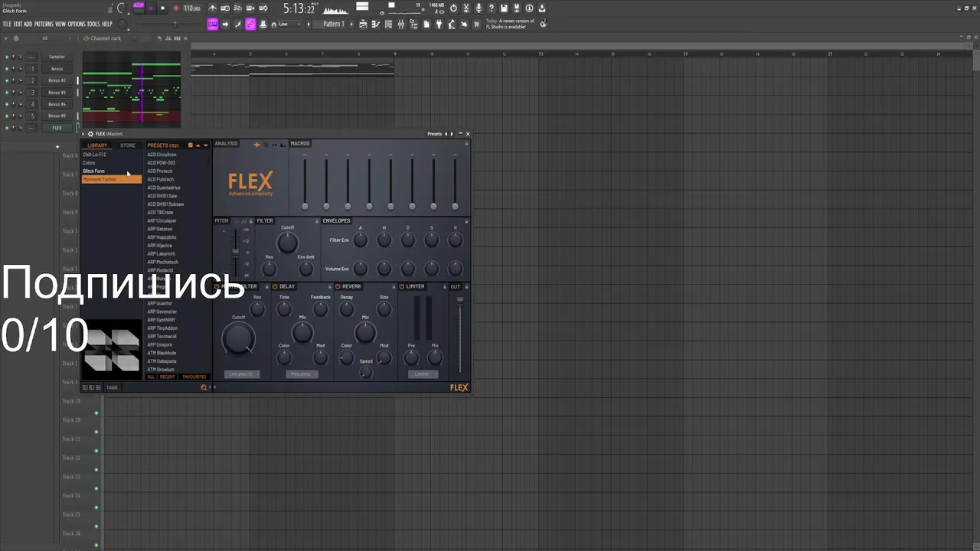The image size is (980, 551).
Task: Click the pitch slider in FLEX
Action: tap(235, 253)
